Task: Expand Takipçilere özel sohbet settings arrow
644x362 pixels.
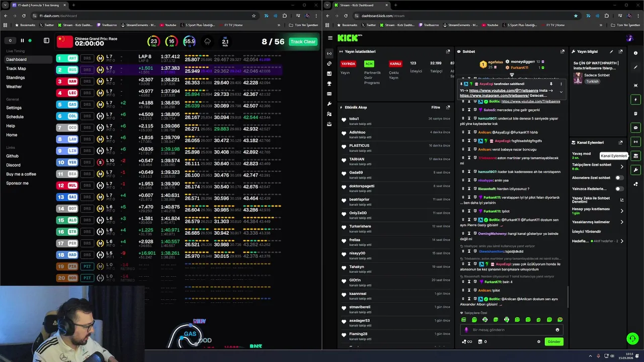Action: coord(622,166)
